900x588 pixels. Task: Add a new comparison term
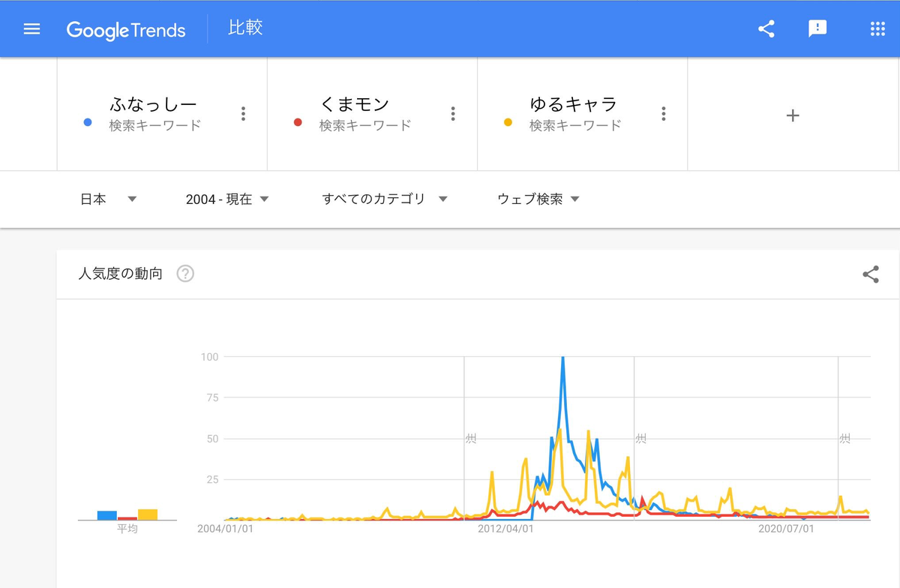(793, 115)
